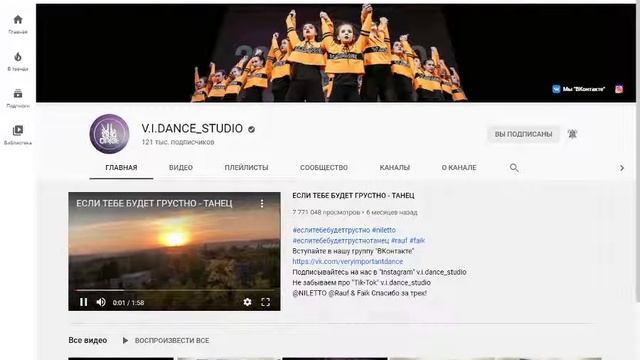Click the video title overlay in player

[154, 203]
